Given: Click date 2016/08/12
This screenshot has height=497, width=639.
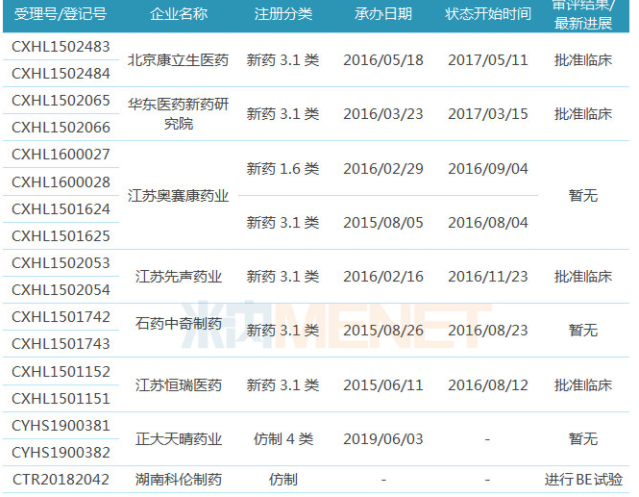Looking at the screenshot, I should pos(488,385).
